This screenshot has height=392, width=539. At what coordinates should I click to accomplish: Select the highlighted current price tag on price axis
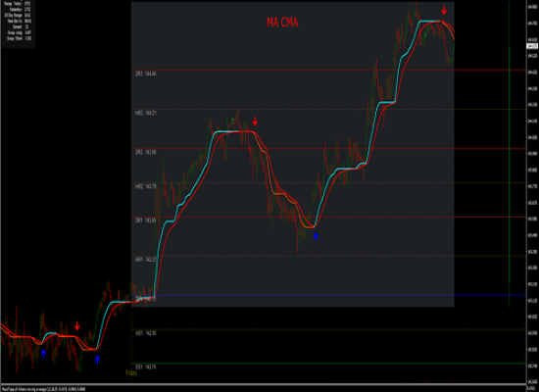click(x=532, y=46)
